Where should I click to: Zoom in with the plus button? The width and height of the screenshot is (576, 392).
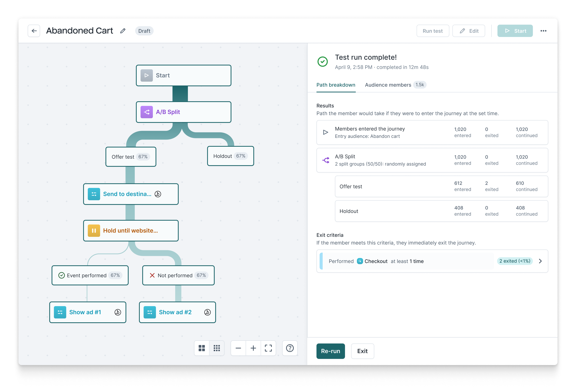[253, 348]
